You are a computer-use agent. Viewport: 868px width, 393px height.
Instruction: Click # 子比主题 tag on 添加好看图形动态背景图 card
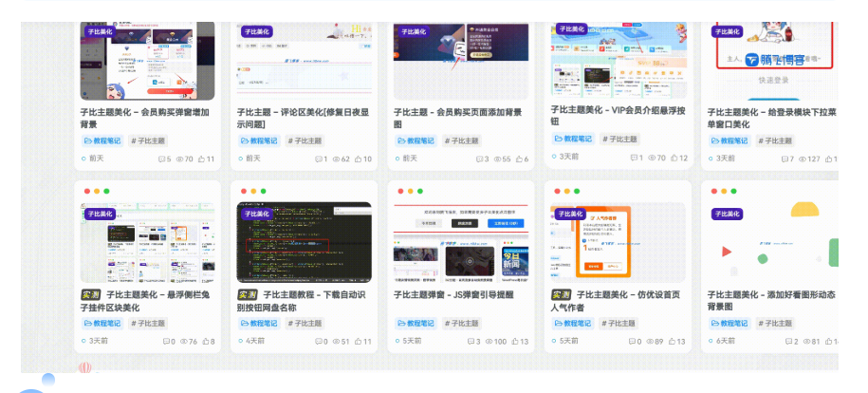pyautogui.click(x=776, y=323)
